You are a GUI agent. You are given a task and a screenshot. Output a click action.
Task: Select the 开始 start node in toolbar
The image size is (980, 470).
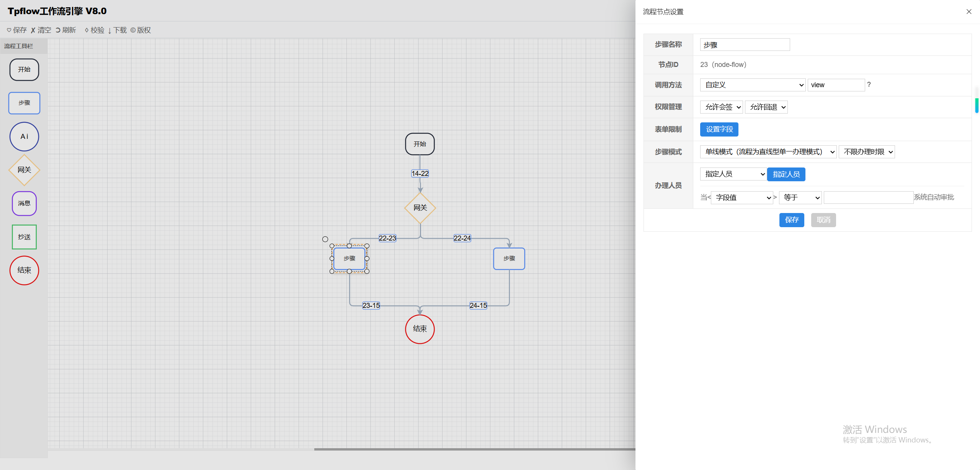(x=24, y=70)
